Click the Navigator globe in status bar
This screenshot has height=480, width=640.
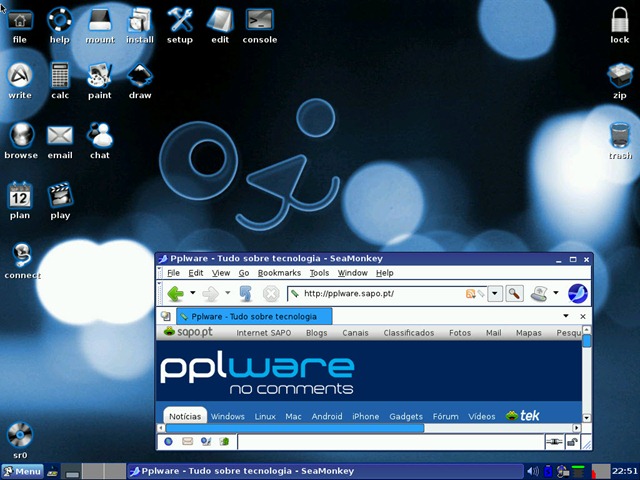[x=169, y=441]
